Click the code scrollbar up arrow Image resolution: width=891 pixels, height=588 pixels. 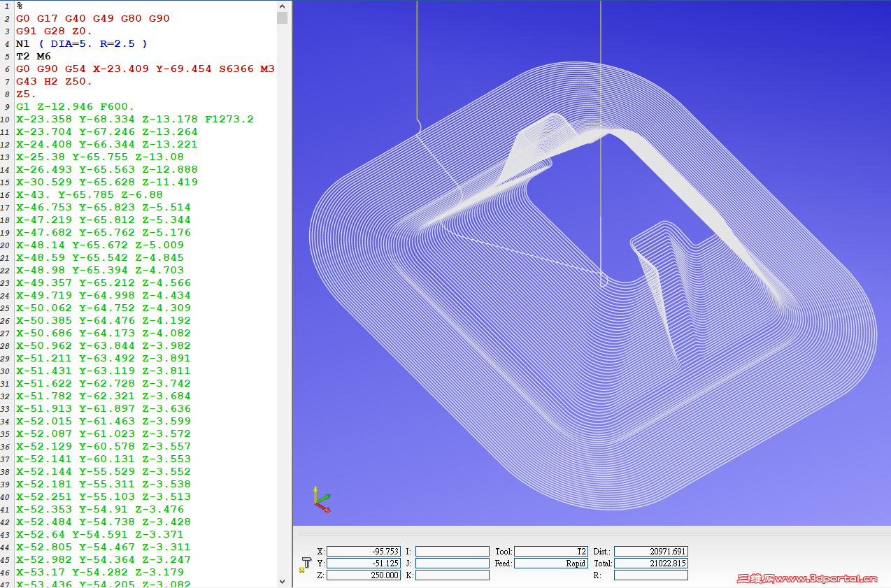coord(282,6)
